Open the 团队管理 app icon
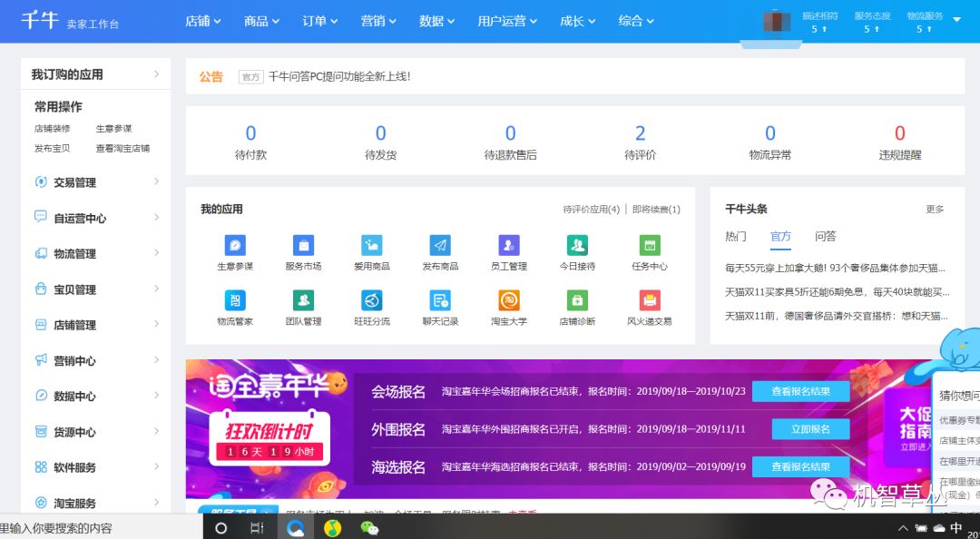 303,300
